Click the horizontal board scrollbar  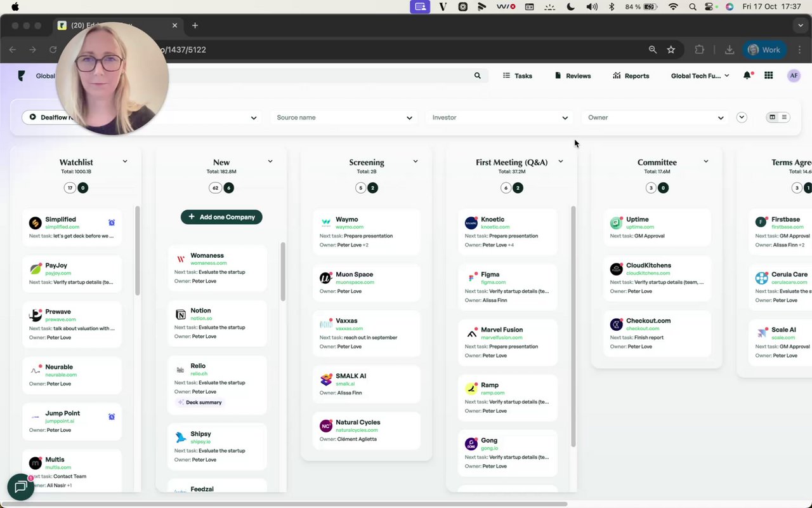[284, 504]
